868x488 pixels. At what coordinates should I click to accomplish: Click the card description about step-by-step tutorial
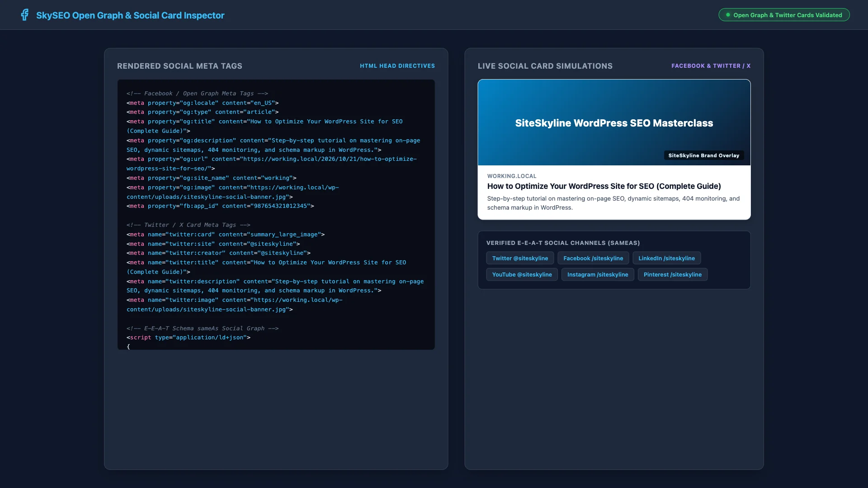(x=613, y=203)
